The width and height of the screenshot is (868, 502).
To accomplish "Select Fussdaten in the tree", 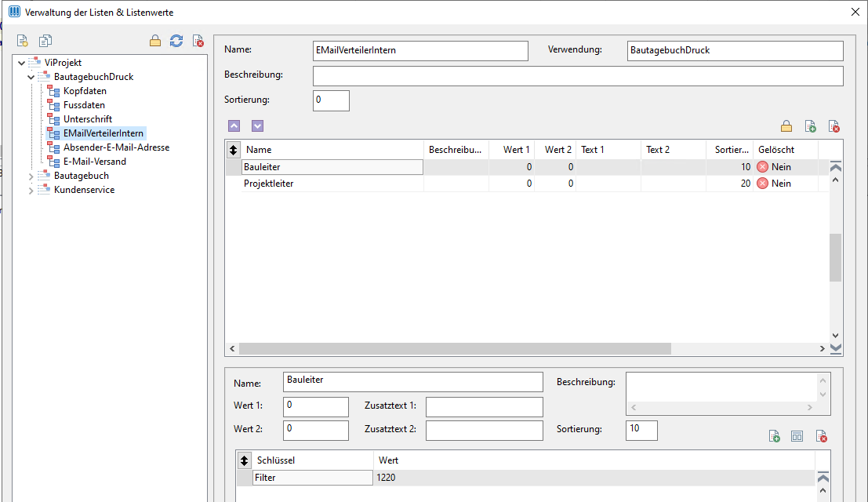I will (x=84, y=104).
